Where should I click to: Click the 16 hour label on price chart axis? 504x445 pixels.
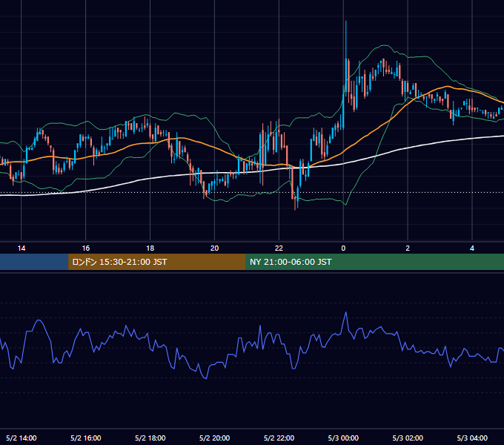point(85,248)
